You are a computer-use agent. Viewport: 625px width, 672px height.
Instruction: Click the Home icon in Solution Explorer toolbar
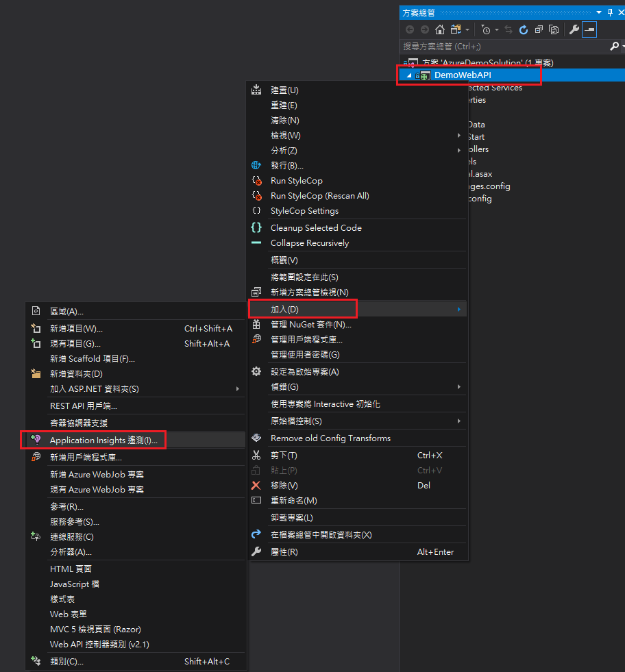coord(440,29)
